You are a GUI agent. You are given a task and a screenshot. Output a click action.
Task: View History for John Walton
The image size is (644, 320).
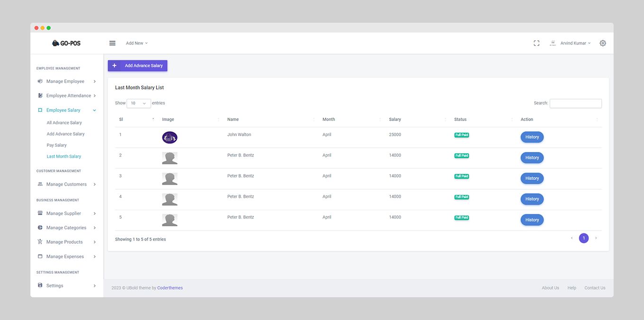coord(532,137)
